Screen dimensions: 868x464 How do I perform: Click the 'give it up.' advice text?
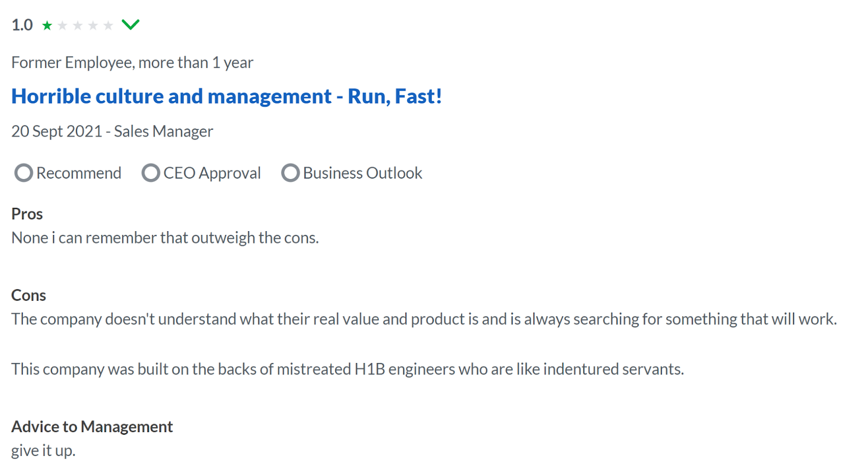click(43, 450)
